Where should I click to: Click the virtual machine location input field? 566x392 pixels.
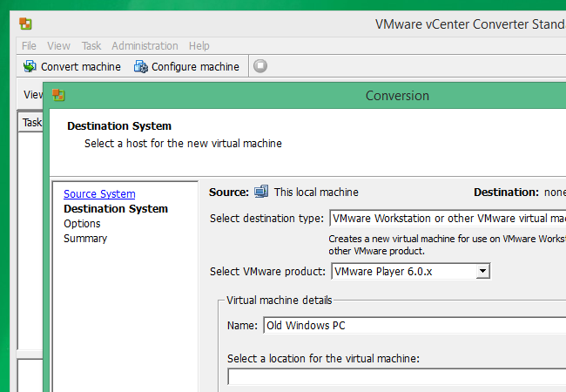[x=397, y=377]
